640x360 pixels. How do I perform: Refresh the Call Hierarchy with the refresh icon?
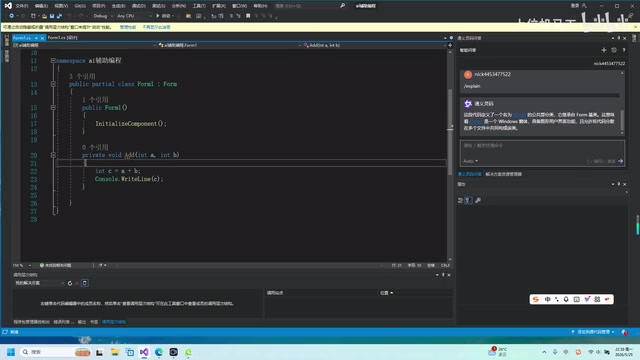point(70,283)
